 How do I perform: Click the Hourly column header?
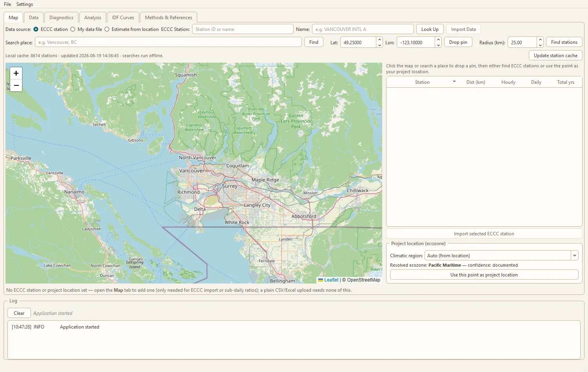click(x=508, y=82)
